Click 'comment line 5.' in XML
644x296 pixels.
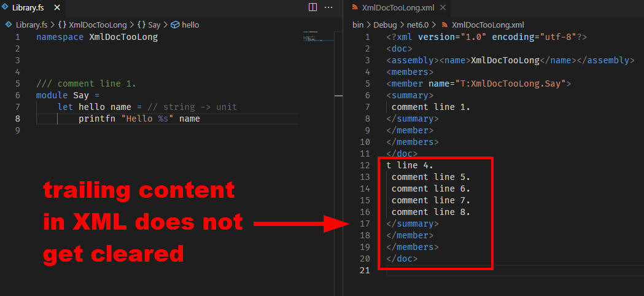click(431, 177)
